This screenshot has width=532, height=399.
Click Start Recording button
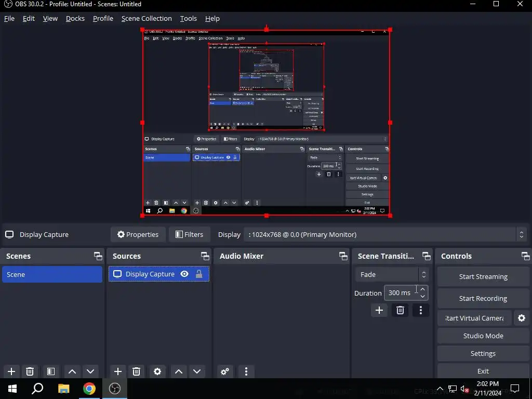pyautogui.click(x=483, y=299)
